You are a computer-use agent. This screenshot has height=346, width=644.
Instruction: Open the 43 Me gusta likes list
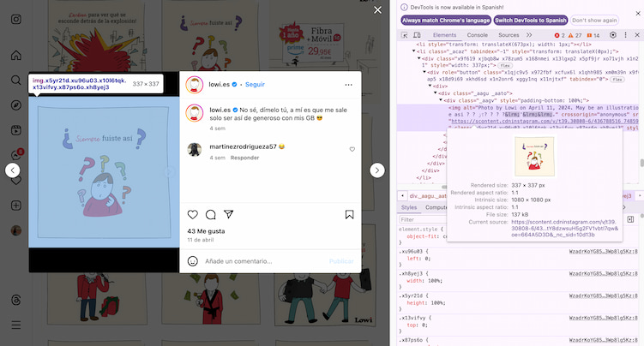point(206,231)
